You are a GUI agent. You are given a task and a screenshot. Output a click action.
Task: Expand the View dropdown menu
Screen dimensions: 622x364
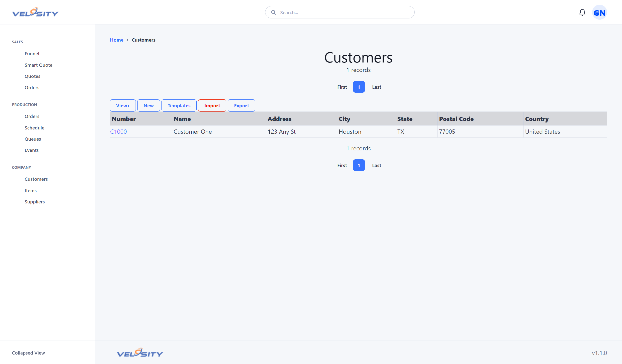pyautogui.click(x=122, y=105)
